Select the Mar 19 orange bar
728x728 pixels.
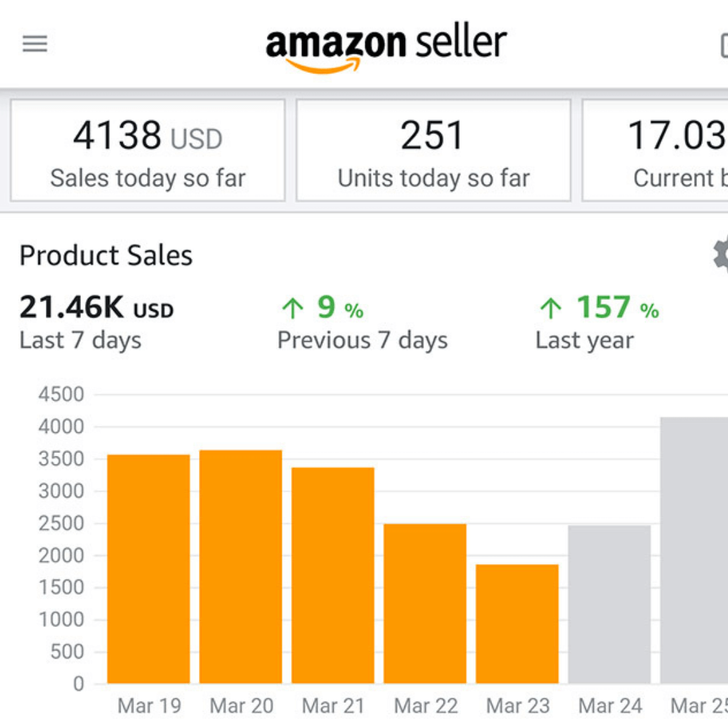pyautogui.click(x=148, y=569)
